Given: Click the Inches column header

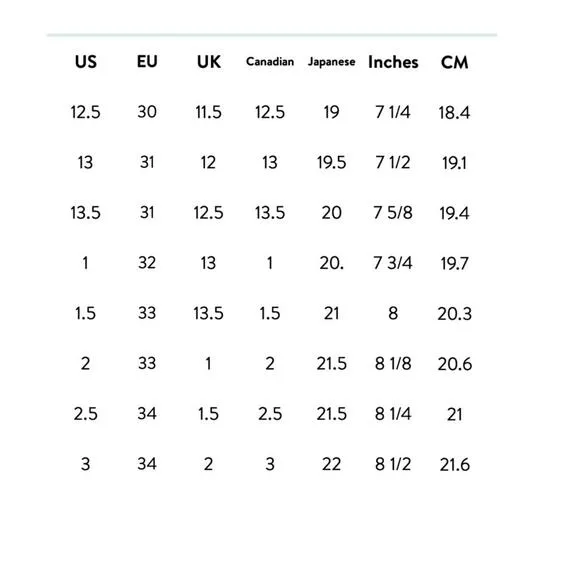Looking at the screenshot, I should click(x=393, y=62).
